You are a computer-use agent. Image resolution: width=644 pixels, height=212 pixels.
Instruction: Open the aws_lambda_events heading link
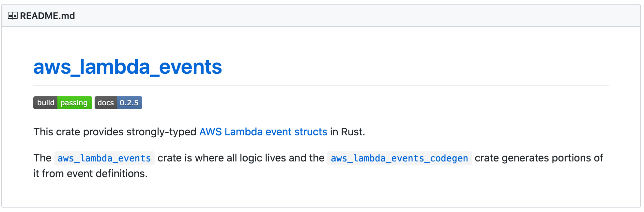(x=128, y=67)
